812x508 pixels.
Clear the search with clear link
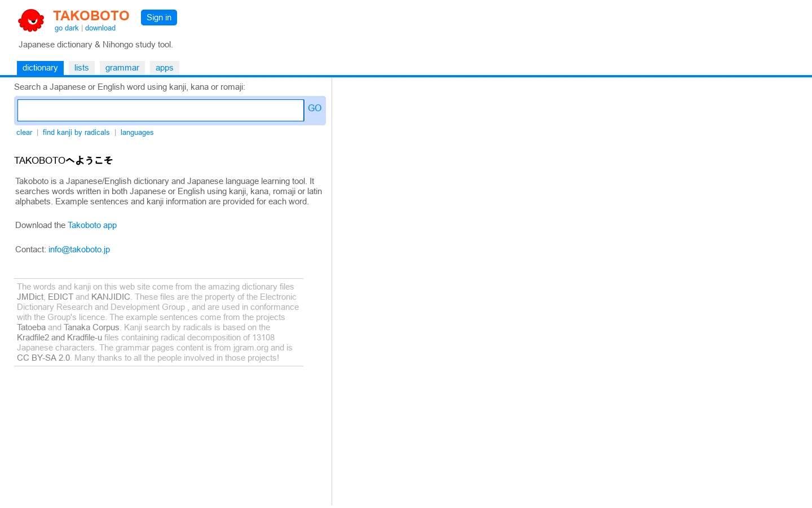point(24,133)
